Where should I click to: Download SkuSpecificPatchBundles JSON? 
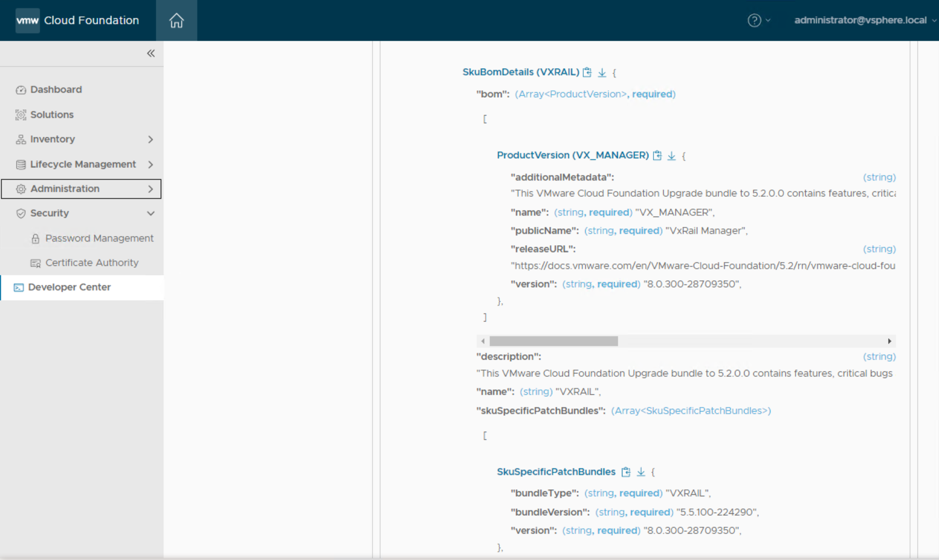point(641,472)
